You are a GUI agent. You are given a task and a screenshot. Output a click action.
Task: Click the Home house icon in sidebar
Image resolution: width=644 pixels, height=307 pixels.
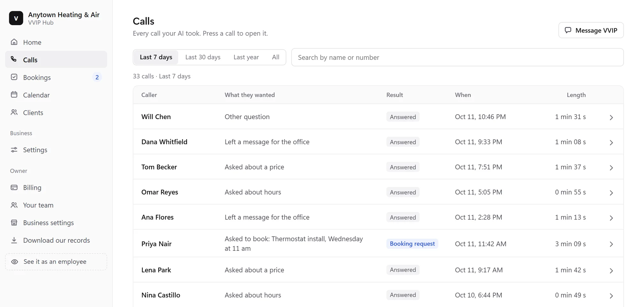point(14,42)
